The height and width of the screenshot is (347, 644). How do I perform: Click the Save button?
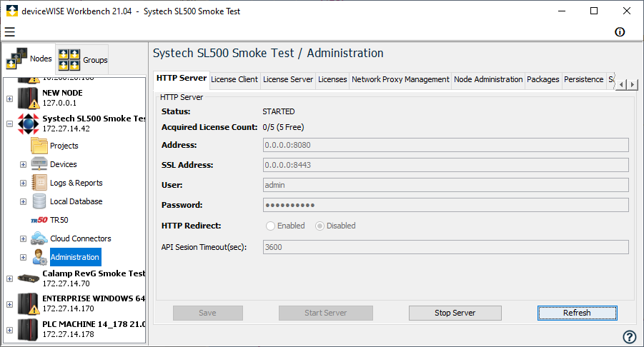pos(208,313)
